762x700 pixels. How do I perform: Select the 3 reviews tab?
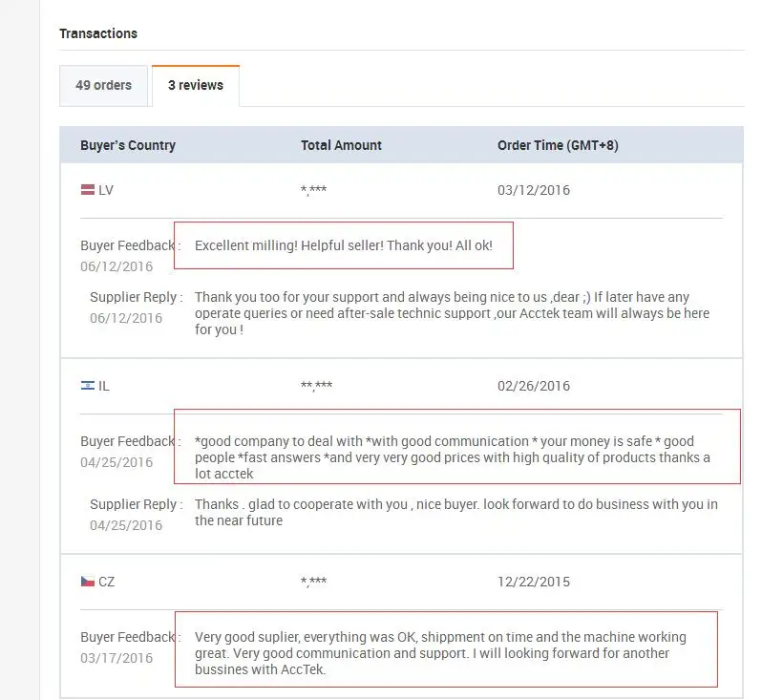pos(196,85)
